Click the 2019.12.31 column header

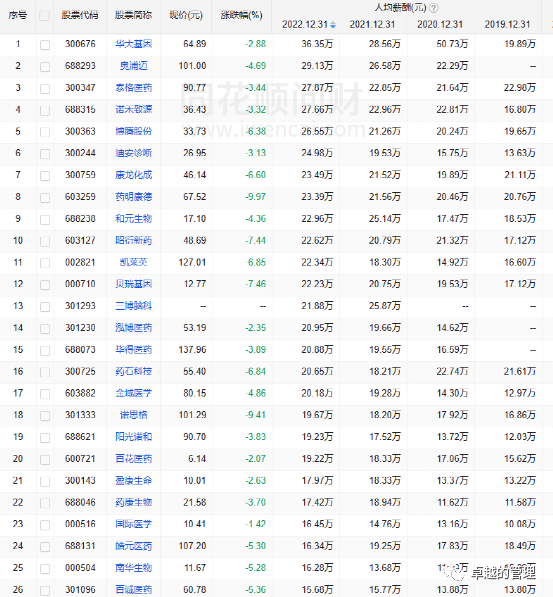pos(507,25)
